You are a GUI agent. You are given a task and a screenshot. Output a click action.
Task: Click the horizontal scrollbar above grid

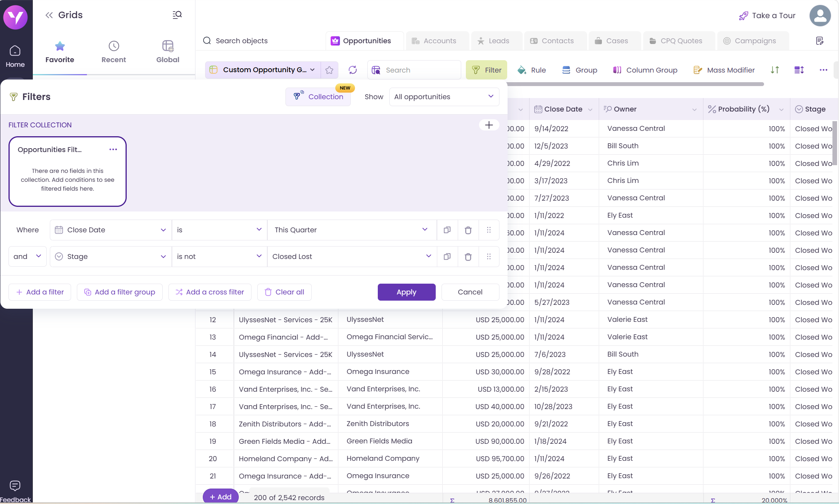tap(635, 84)
